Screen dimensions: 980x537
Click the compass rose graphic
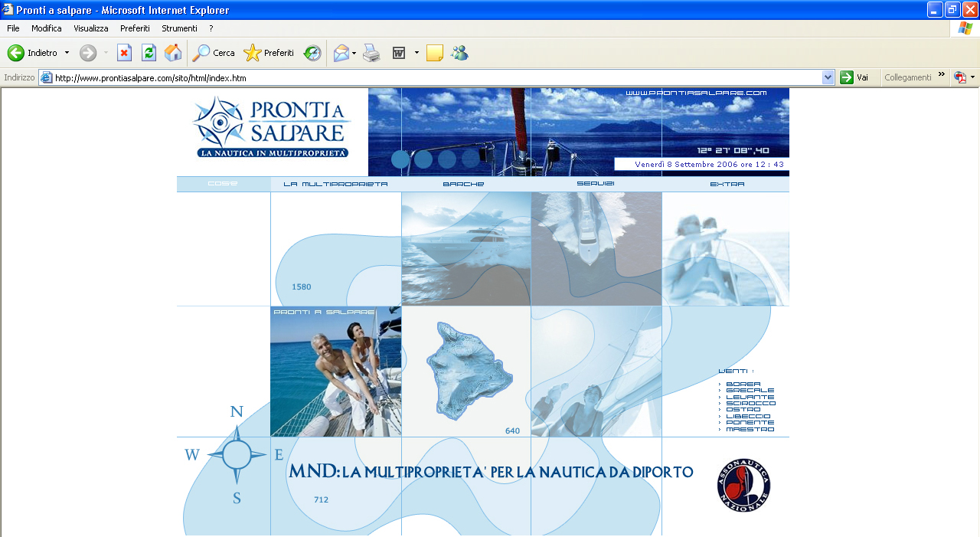pos(237,455)
